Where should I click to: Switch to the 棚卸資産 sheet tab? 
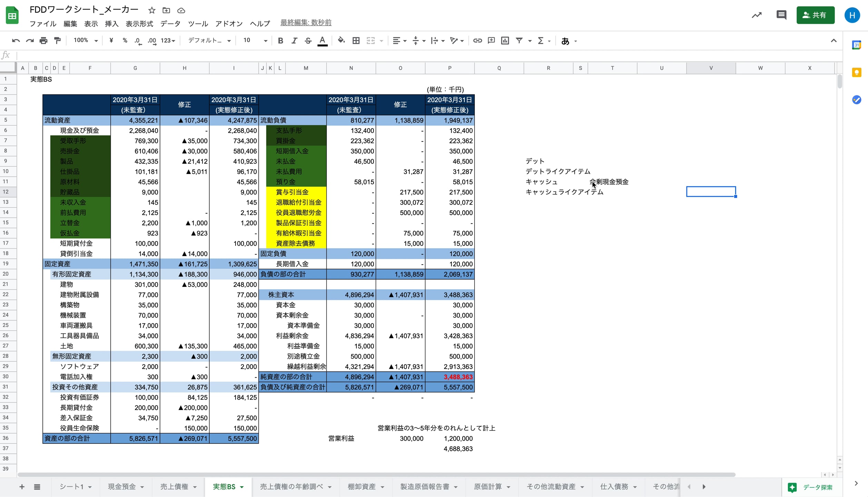pyautogui.click(x=361, y=487)
